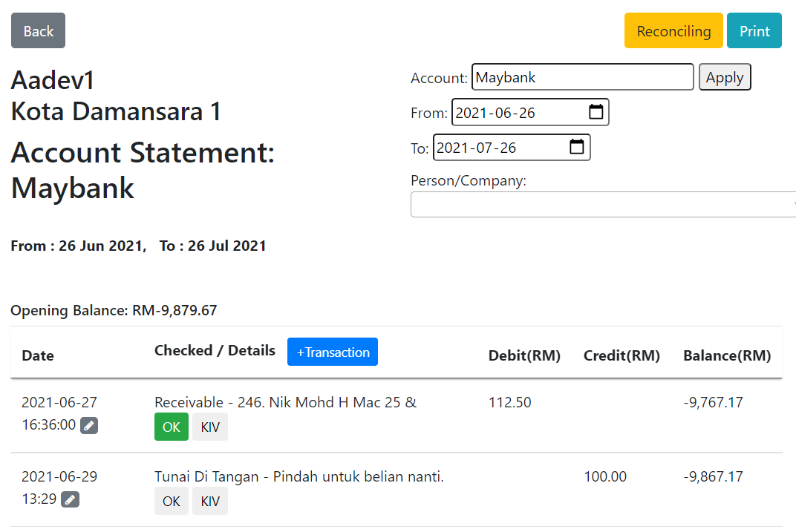Select balance value -9,767.17
The image size is (796, 532).
click(714, 402)
